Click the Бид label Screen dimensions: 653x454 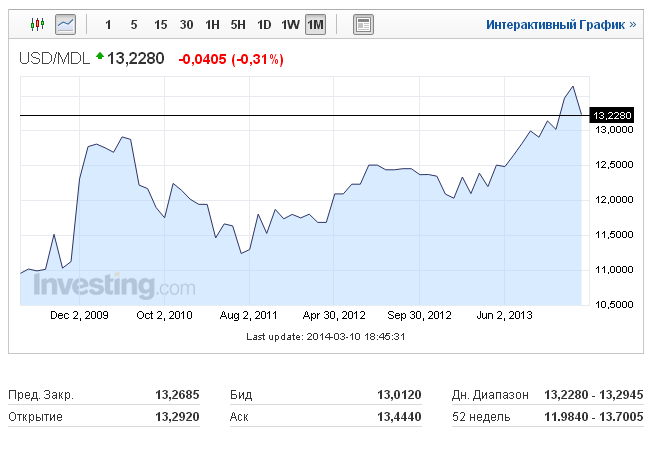241,395
